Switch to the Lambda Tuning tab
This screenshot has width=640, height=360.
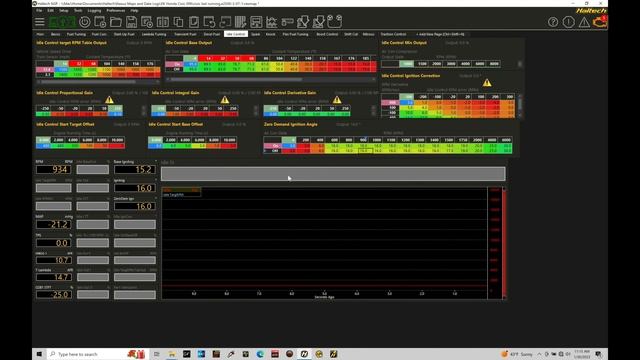tap(154, 34)
